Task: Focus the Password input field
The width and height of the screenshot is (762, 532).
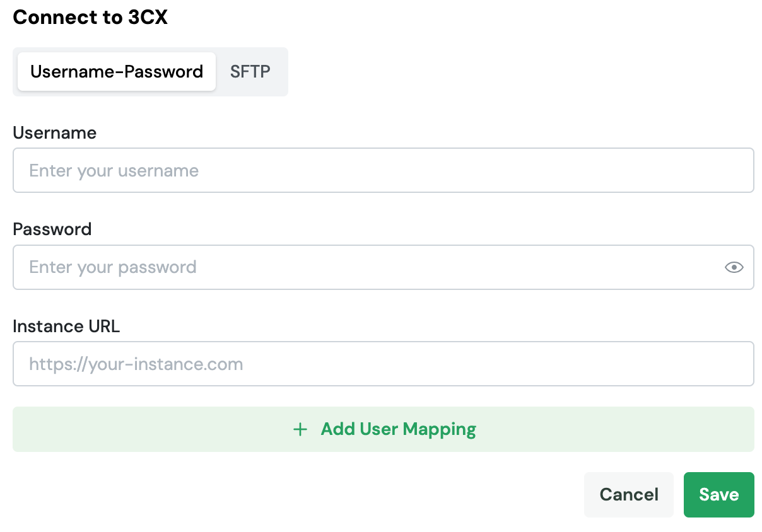Action: (384, 267)
